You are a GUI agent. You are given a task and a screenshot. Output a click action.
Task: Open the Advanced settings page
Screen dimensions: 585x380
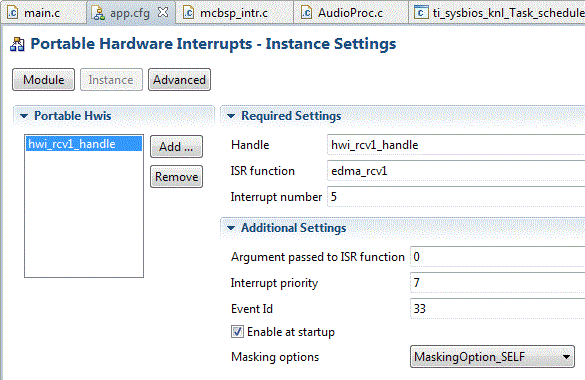click(x=179, y=79)
